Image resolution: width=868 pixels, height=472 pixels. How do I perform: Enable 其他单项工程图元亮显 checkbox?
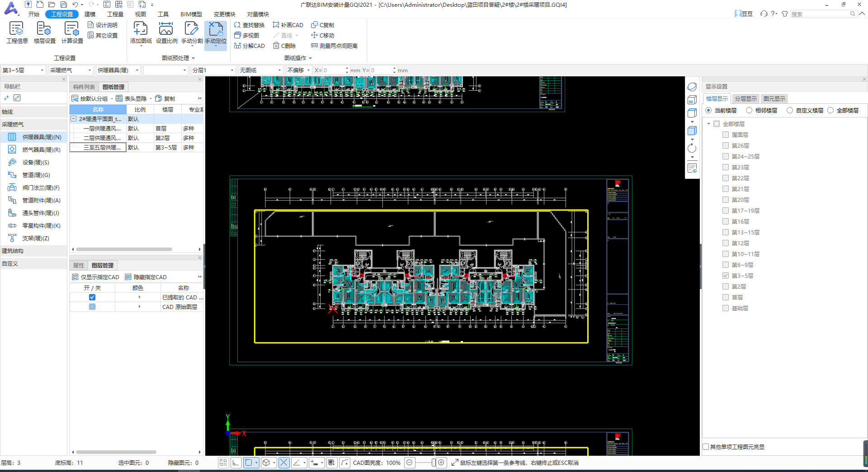pos(706,447)
